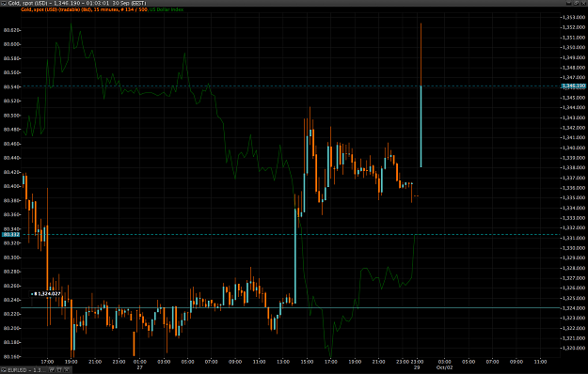The height and width of the screenshot is (374, 588).
Task: Close the Gold spot chart window
Action: (x=583, y=3)
